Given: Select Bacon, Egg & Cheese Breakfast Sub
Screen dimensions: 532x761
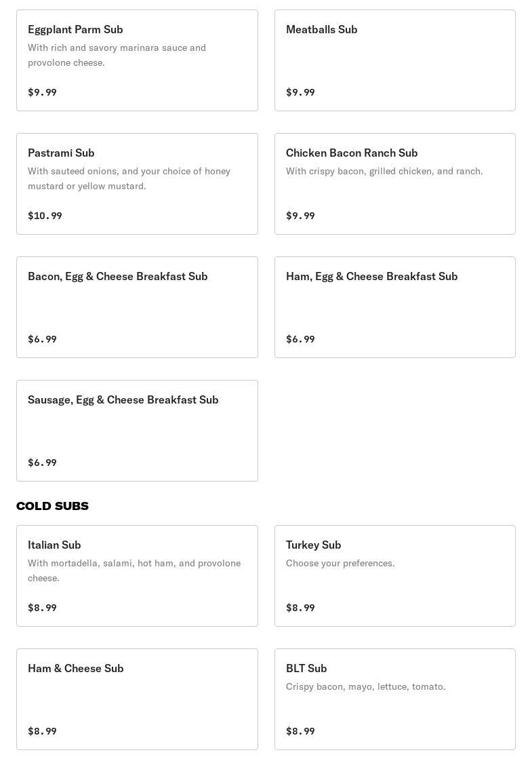Looking at the screenshot, I should point(137,307).
